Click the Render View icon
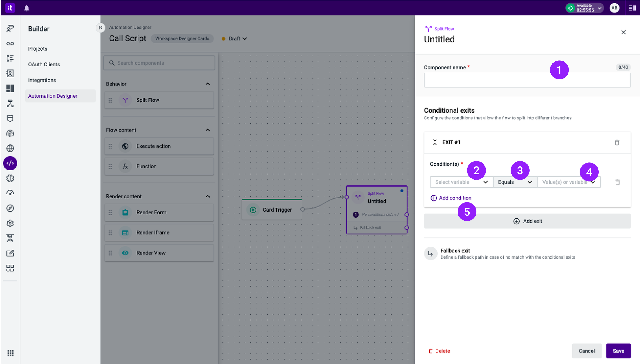Screen dimensions: 640x364 (125, 253)
